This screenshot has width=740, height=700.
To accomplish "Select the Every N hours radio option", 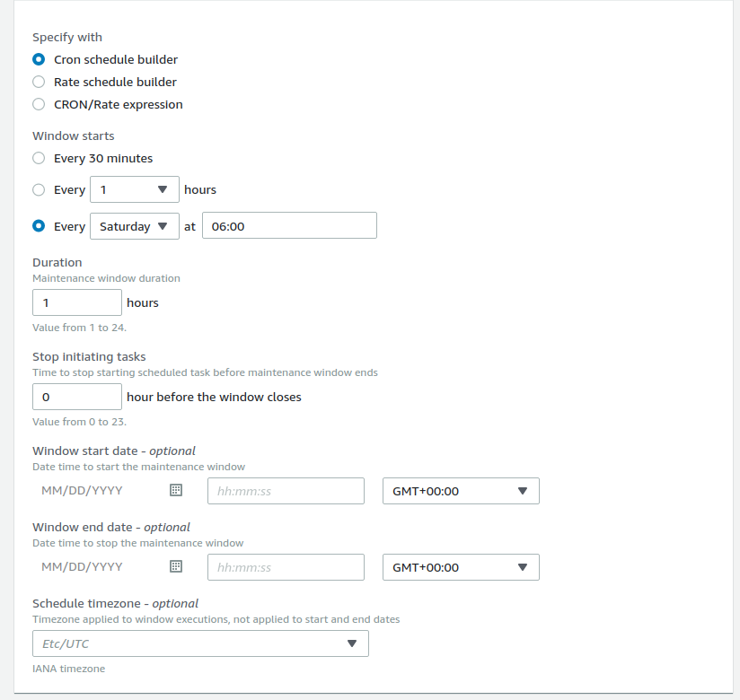I will (39, 190).
